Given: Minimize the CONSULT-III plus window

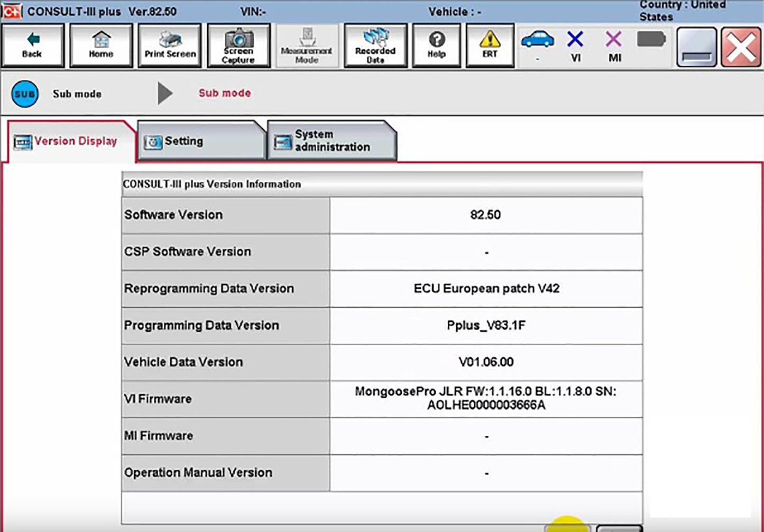Looking at the screenshot, I should point(696,48).
